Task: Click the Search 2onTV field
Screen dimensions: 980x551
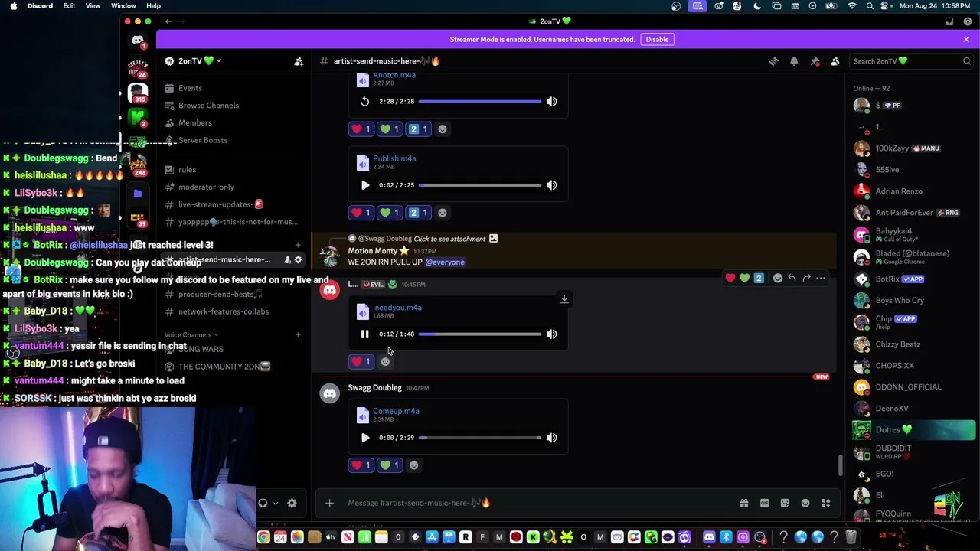Action: pyautogui.click(x=912, y=61)
